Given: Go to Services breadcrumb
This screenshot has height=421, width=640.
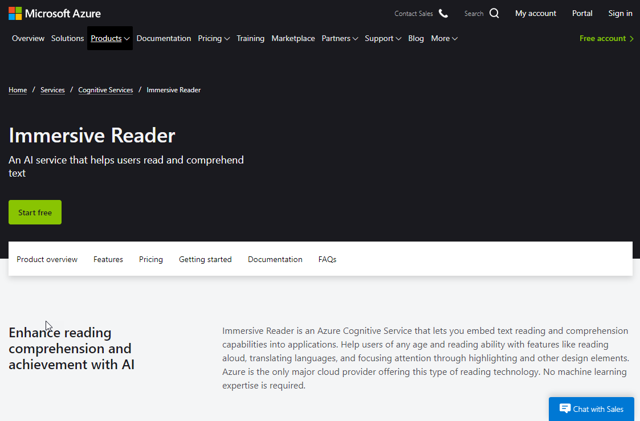Looking at the screenshot, I should [53, 90].
